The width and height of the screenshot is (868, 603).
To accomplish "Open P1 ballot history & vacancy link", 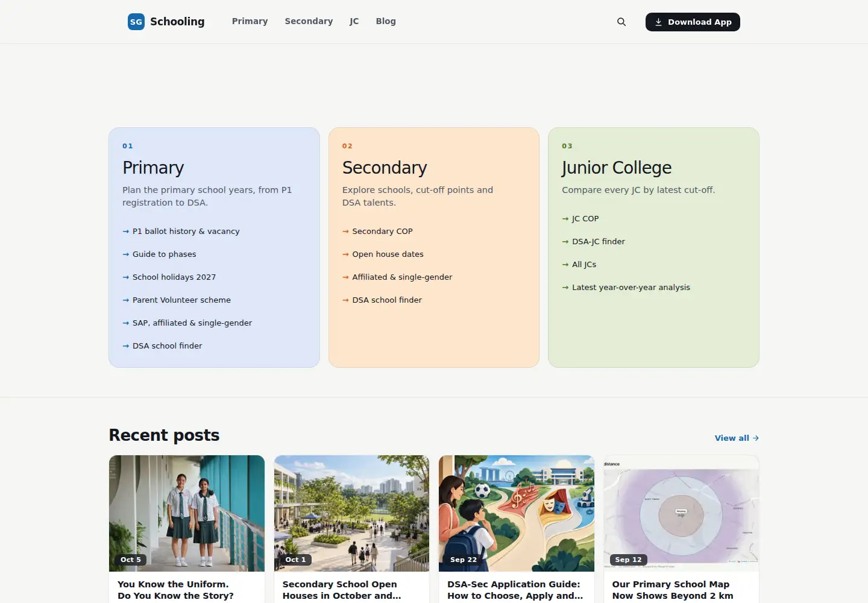I will (x=181, y=232).
